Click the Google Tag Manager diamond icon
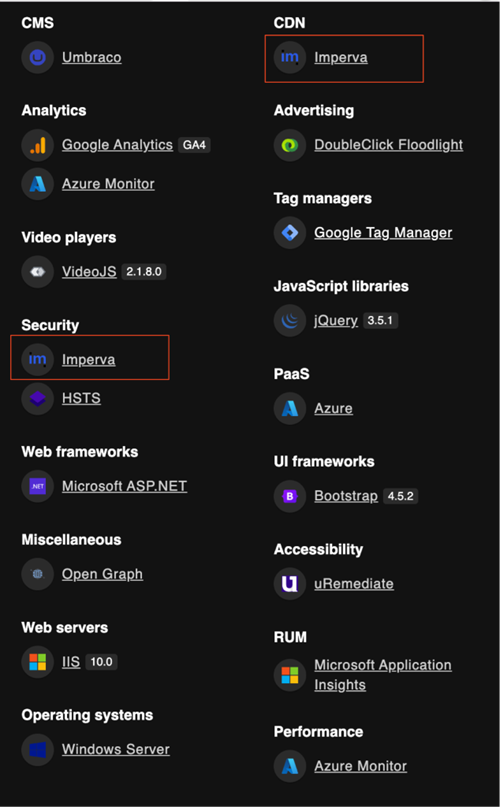500x807 pixels. (x=290, y=233)
